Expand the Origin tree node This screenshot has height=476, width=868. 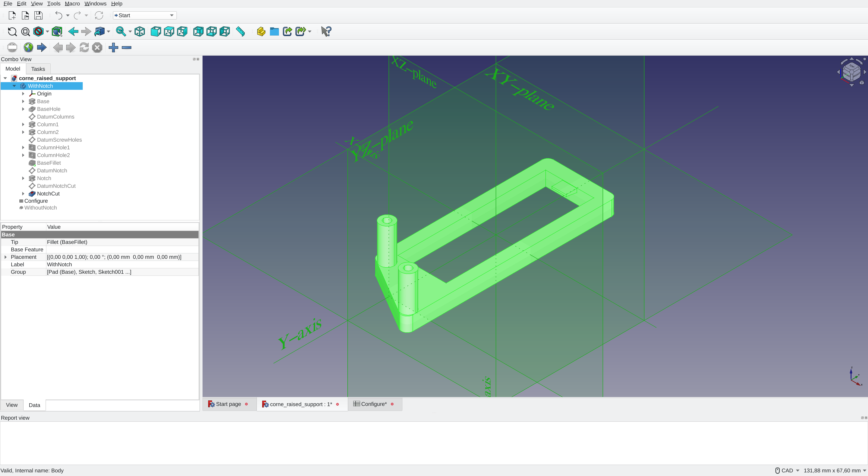[x=23, y=94]
